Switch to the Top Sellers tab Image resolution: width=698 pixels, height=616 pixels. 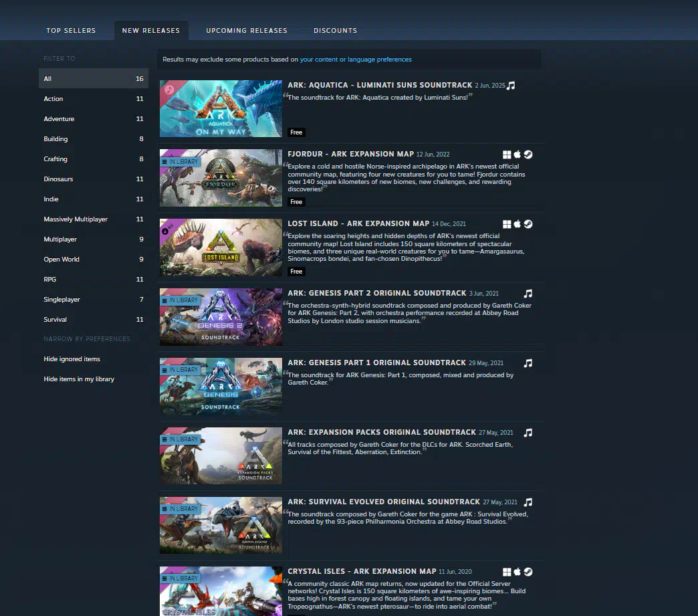[x=72, y=30]
